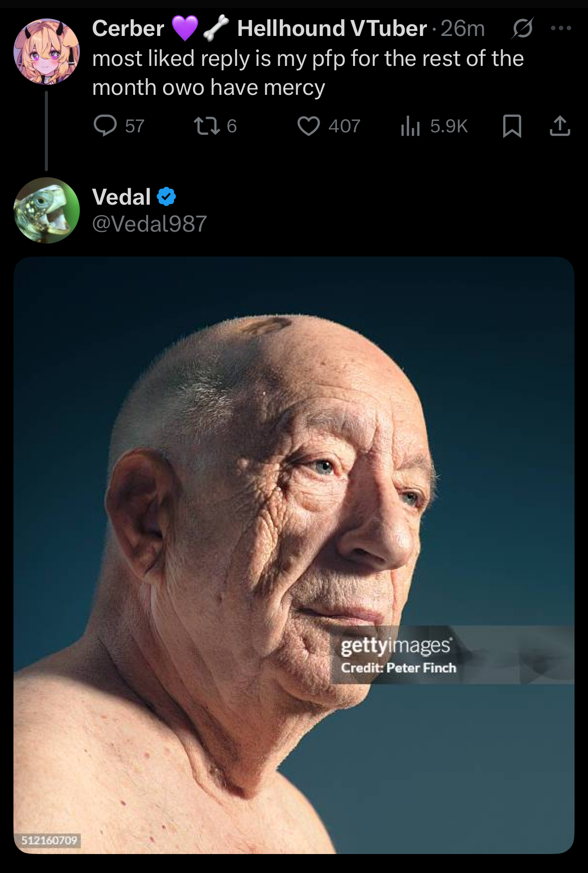This screenshot has height=873, width=588.
Task: Open the 26m tweet timestamp
Action: coord(462,28)
